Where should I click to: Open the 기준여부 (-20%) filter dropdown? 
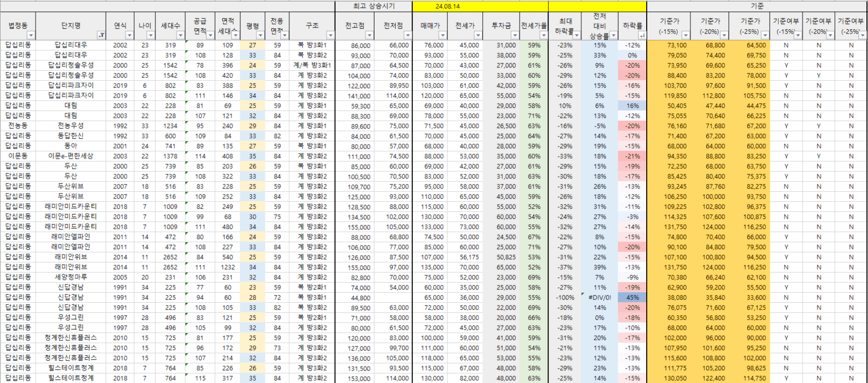[830, 36]
